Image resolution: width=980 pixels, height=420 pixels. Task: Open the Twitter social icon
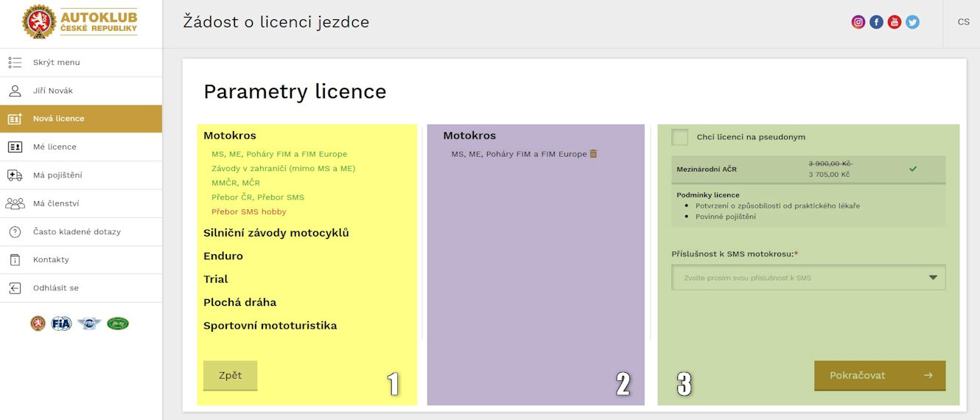click(913, 22)
